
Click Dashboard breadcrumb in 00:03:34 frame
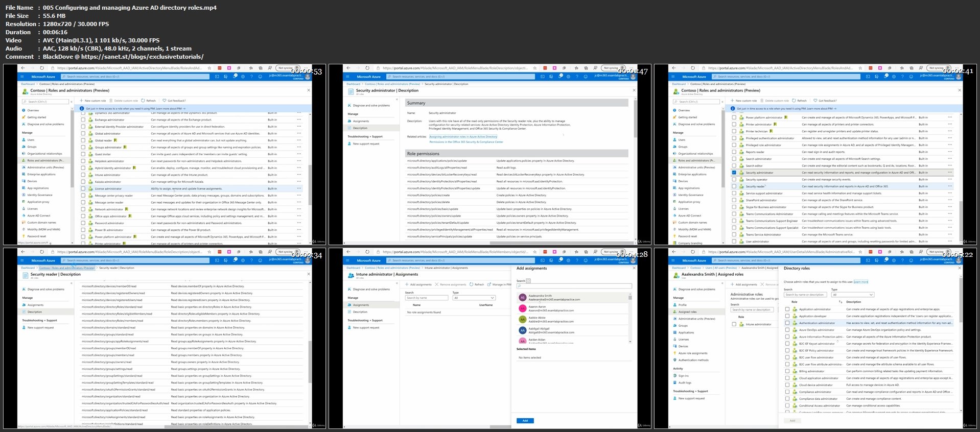pos(28,268)
